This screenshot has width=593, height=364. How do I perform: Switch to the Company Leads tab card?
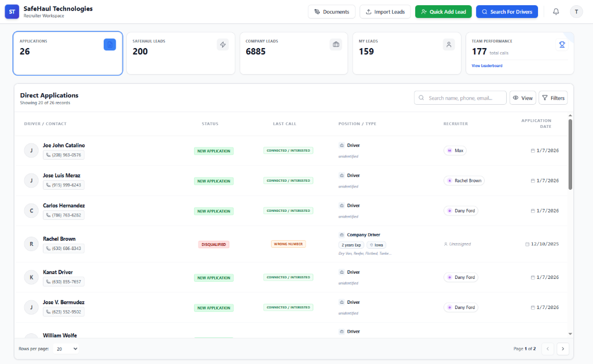coord(294,53)
